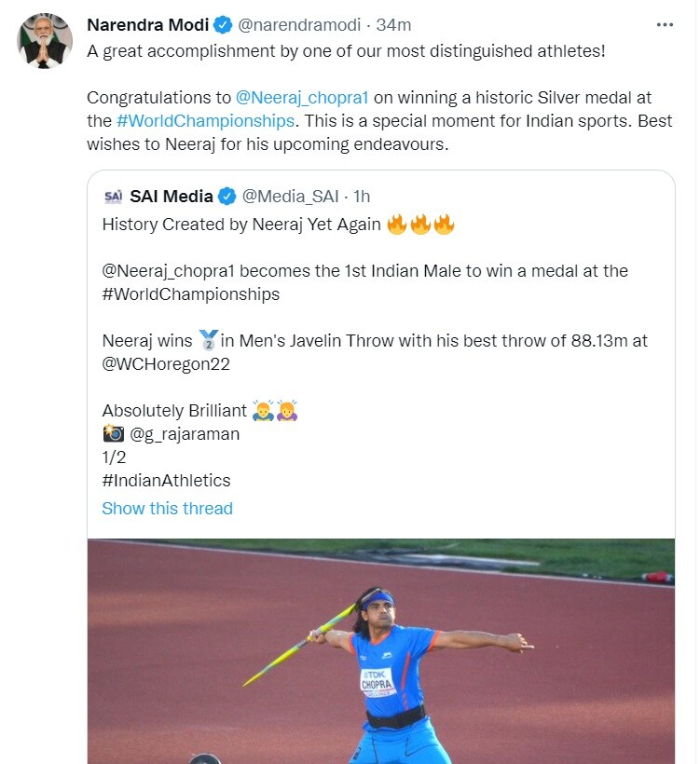The width and height of the screenshot is (700, 764).
Task: Open the Narendra Modi display name
Action: point(147,24)
